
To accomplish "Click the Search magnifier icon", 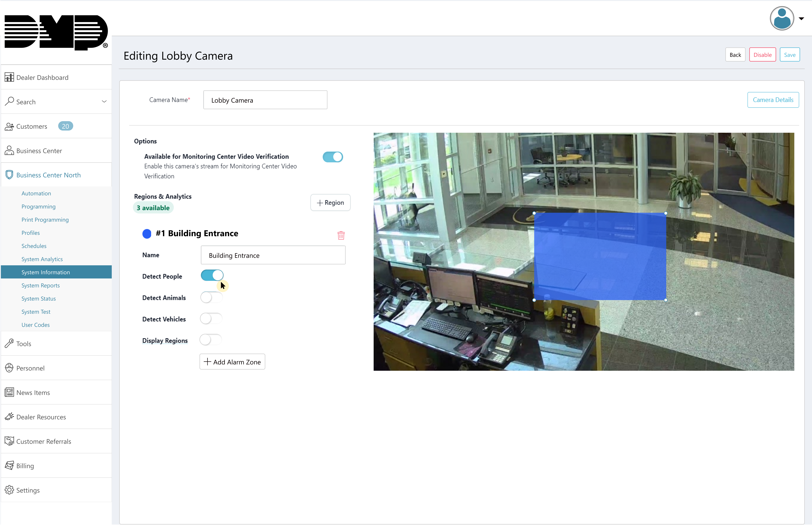I will [9, 101].
